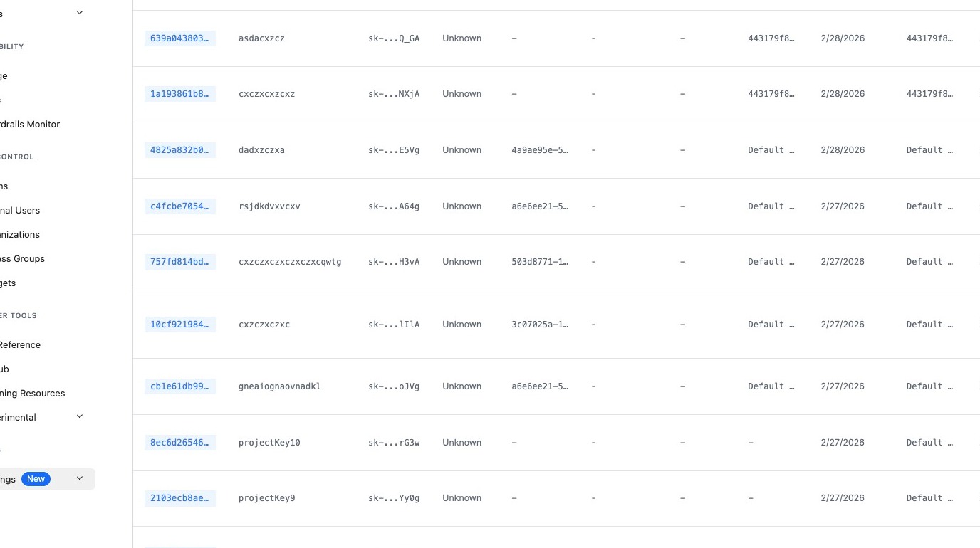Click key ID cb1e61db99 link
Image resolution: width=980 pixels, height=548 pixels.
pyautogui.click(x=179, y=386)
